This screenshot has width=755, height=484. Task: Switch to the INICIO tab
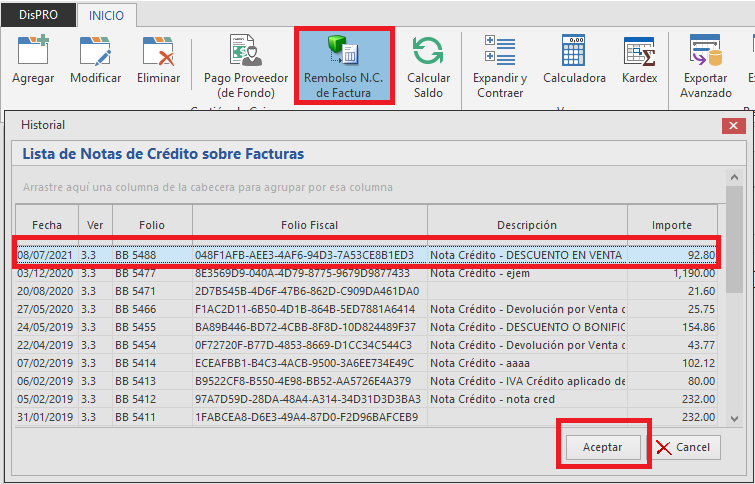point(107,16)
